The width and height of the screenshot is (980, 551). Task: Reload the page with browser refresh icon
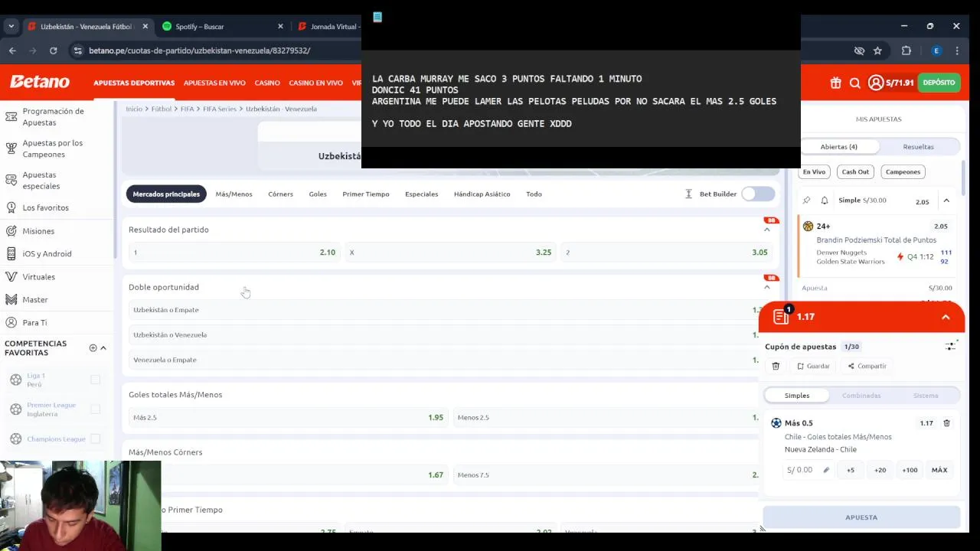(53, 51)
